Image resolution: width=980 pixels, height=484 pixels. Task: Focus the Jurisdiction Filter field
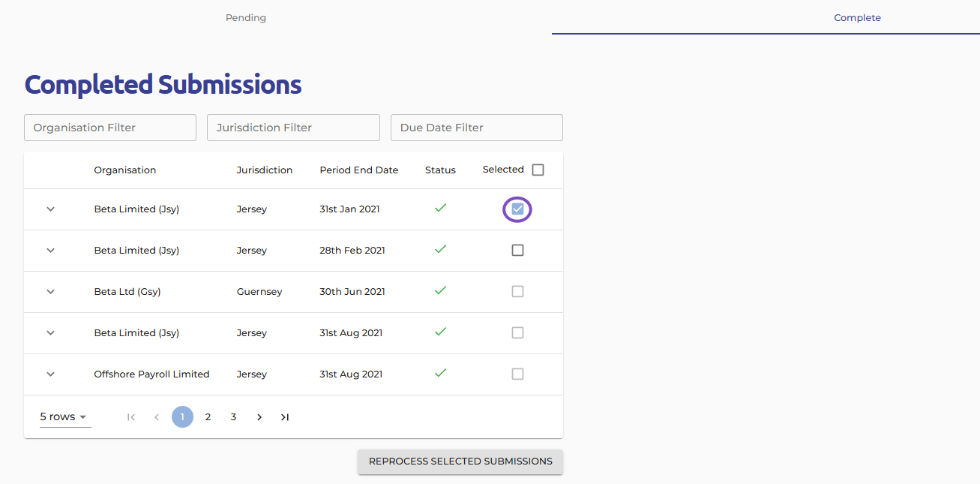[293, 128]
